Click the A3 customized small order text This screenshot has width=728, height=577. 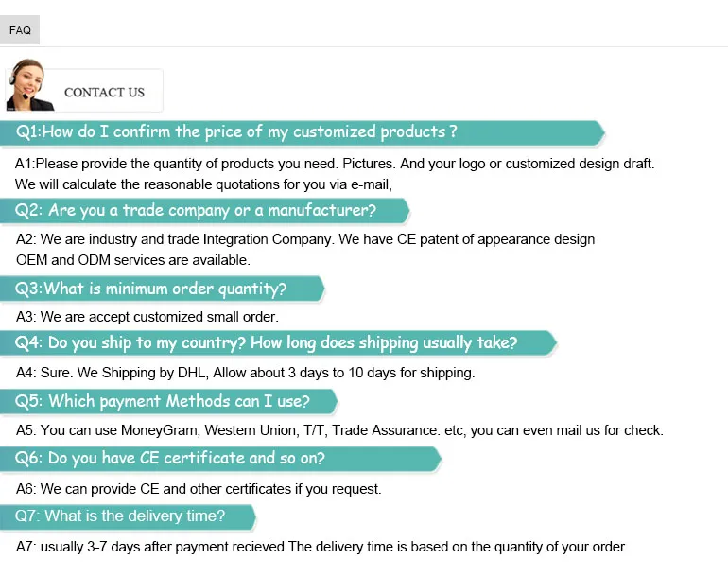(x=147, y=317)
